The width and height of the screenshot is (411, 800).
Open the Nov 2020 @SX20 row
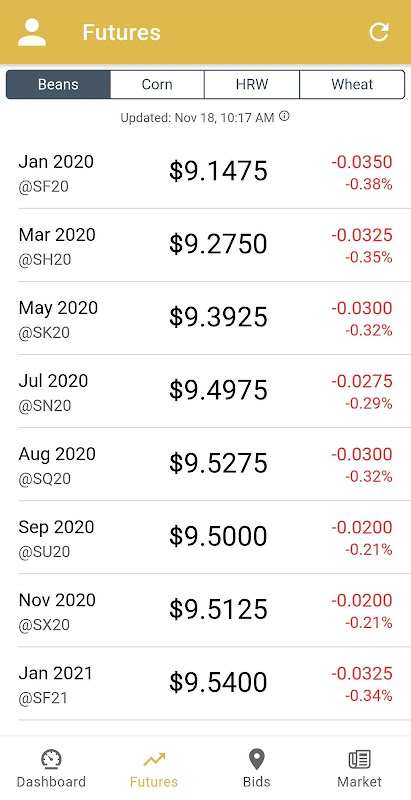point(206,610)
